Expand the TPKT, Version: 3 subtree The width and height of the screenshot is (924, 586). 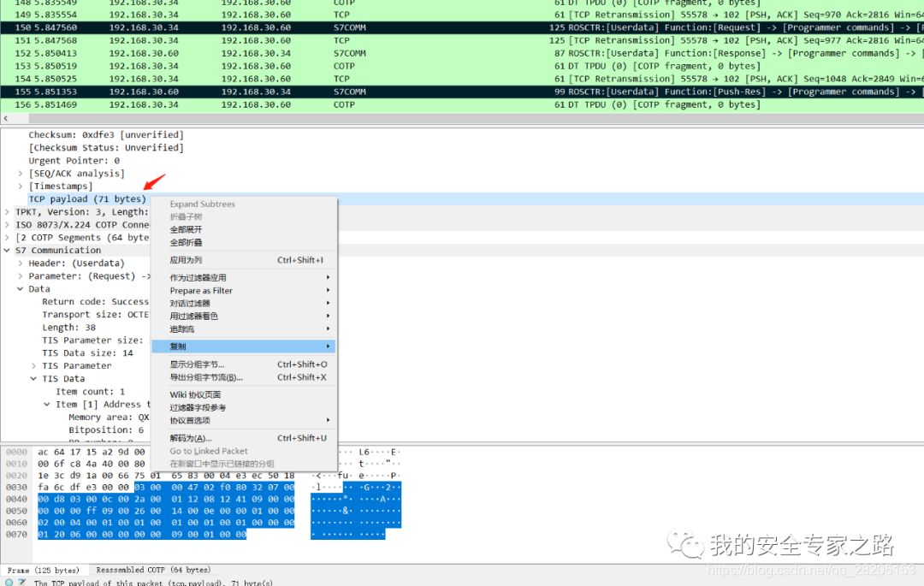click(x=7, y=212)
